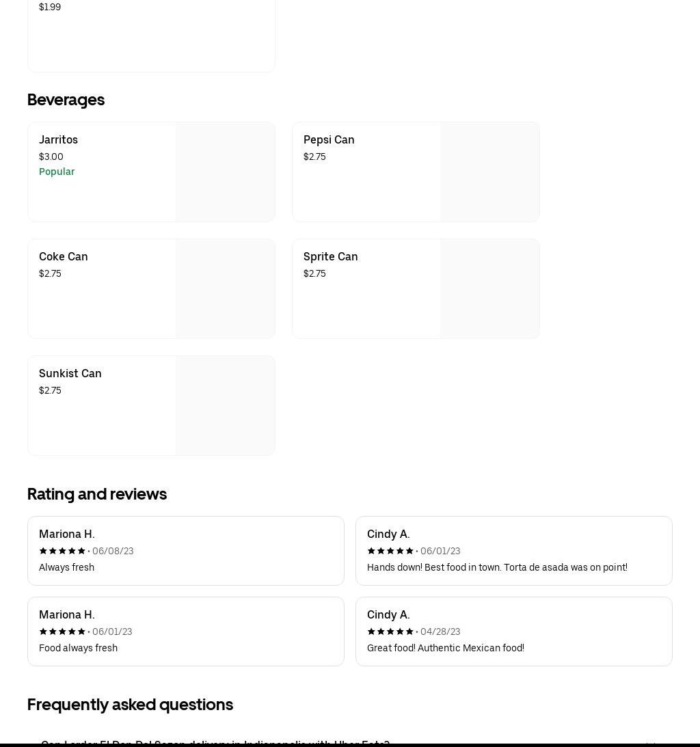The height and width of the screenshot is (747, 700).
Task: Open Cindy A.'s 'Authentic Mexican food' review
Action: (x=513, y=631)
